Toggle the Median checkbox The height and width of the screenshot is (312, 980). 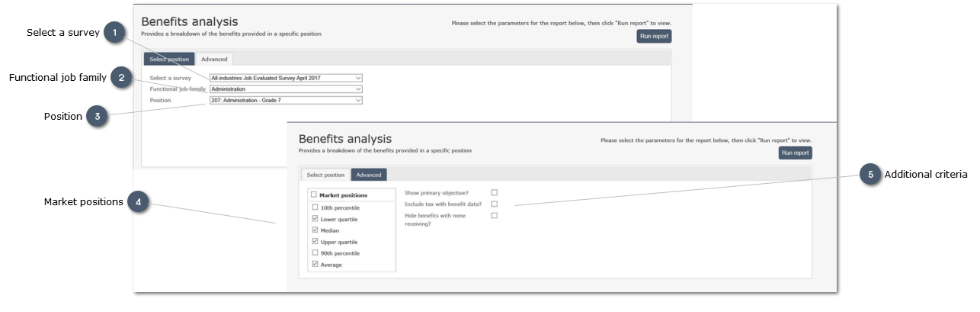(x=315, y=230)
